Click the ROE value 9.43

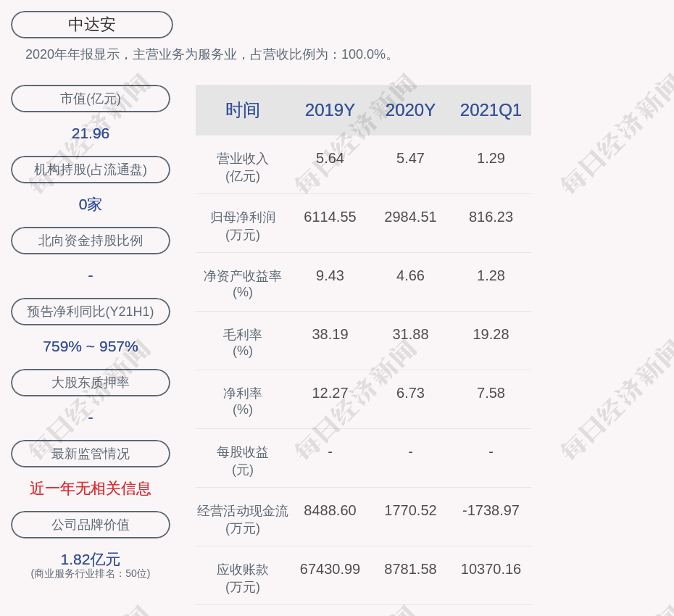330,275
